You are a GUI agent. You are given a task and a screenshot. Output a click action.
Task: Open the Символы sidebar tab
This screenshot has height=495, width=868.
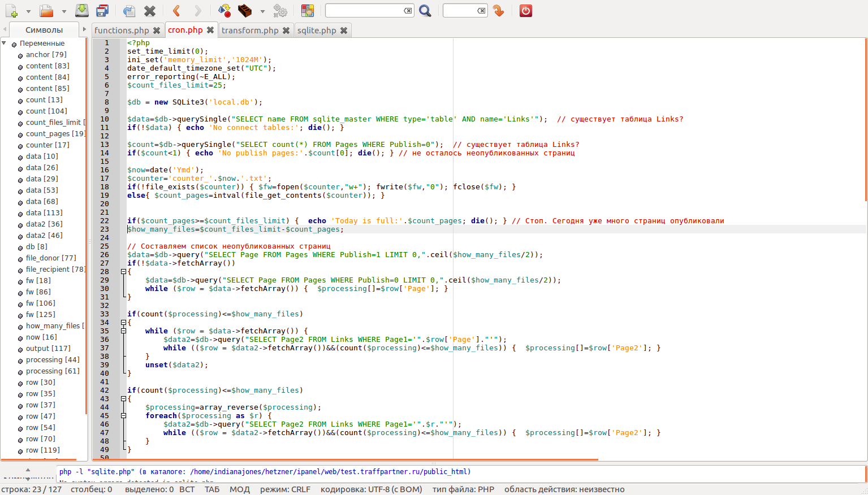44,30
